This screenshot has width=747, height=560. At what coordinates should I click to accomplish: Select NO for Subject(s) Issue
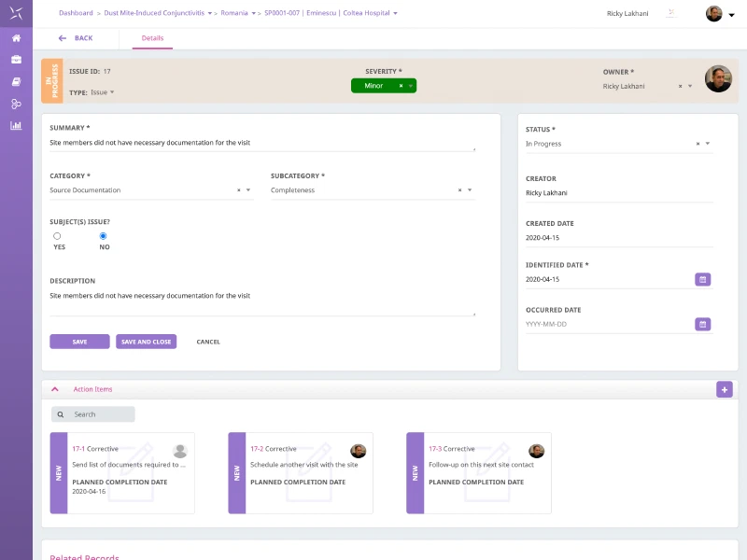click(x=103, y=236)
